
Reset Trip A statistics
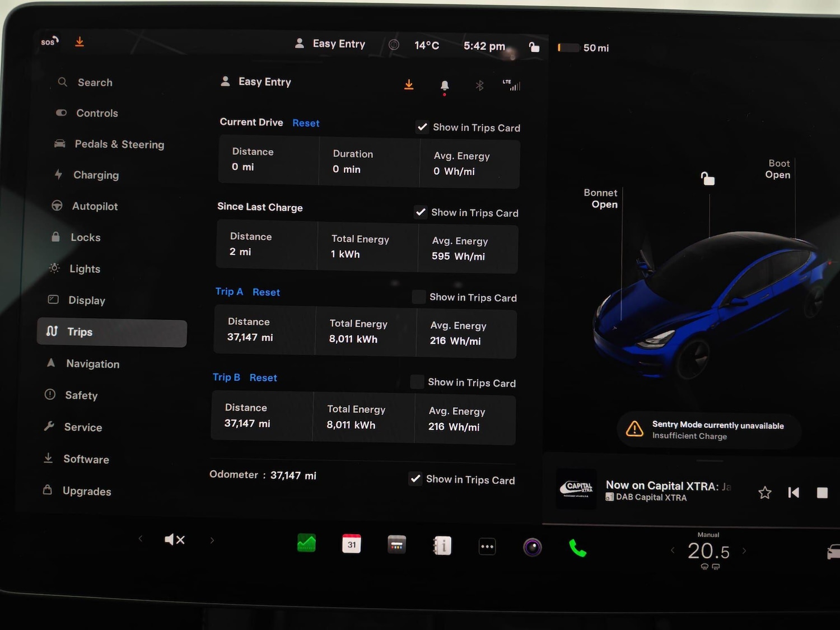click(x=266, y=292)
